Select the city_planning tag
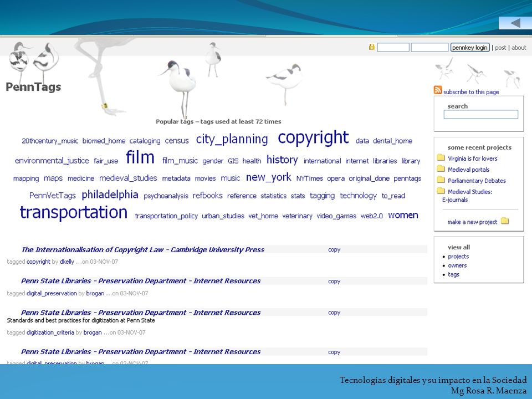Image resolution: width=532 pixels, height=399 pixels. [x=232, y=139]
